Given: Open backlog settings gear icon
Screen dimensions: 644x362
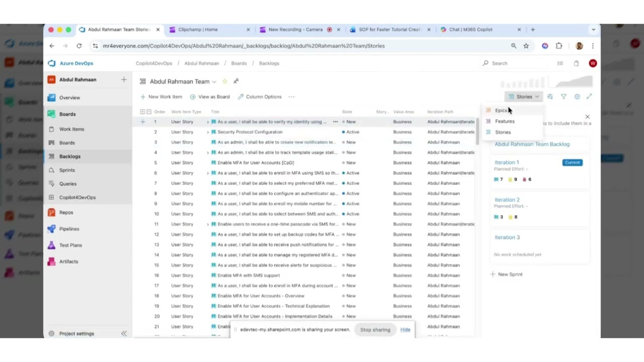Looking at the screenshot, I should point(577,97).
